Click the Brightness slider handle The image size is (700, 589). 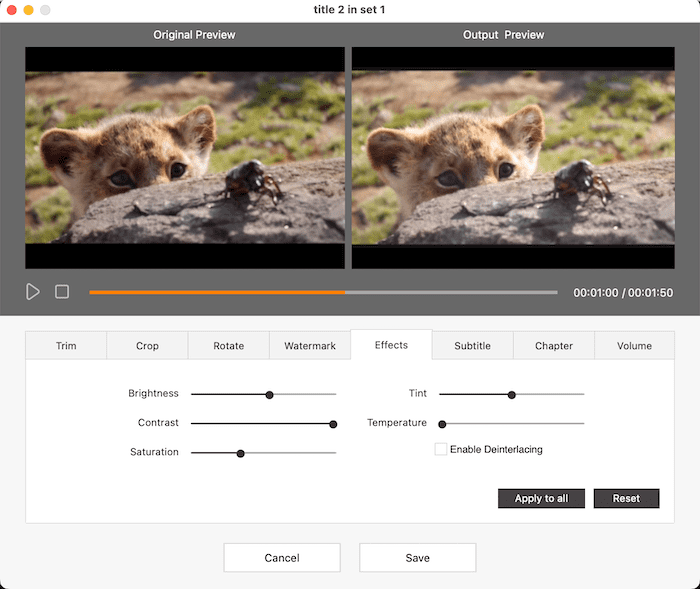[269, 395]
